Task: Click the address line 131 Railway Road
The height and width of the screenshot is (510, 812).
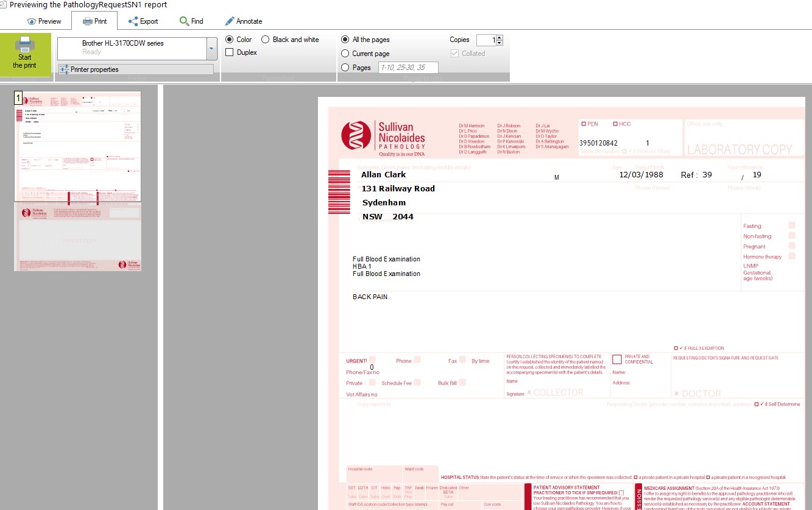Action: coord(398,189)
